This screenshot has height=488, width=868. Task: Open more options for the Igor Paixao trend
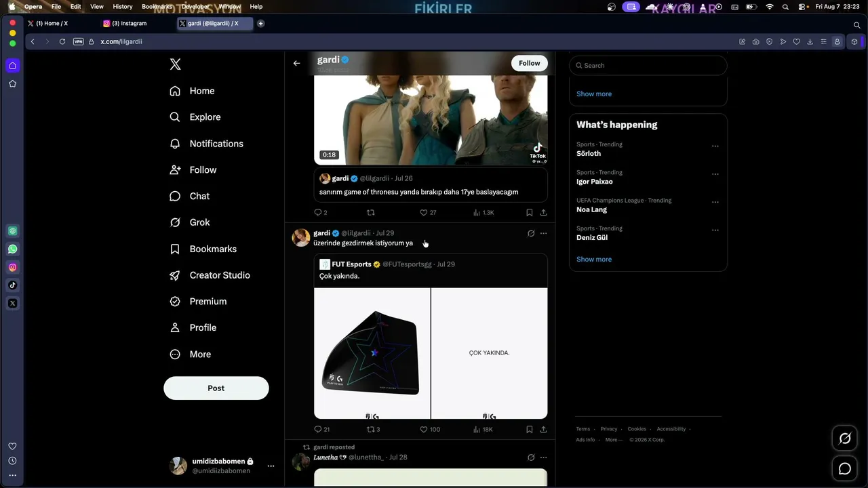715,174
